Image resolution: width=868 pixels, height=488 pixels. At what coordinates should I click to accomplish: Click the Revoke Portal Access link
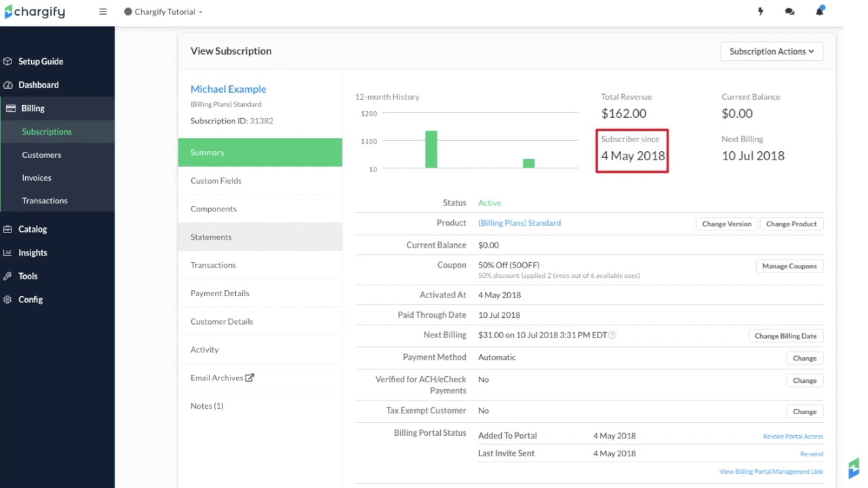pyautogui.click(x=793, y=436)
